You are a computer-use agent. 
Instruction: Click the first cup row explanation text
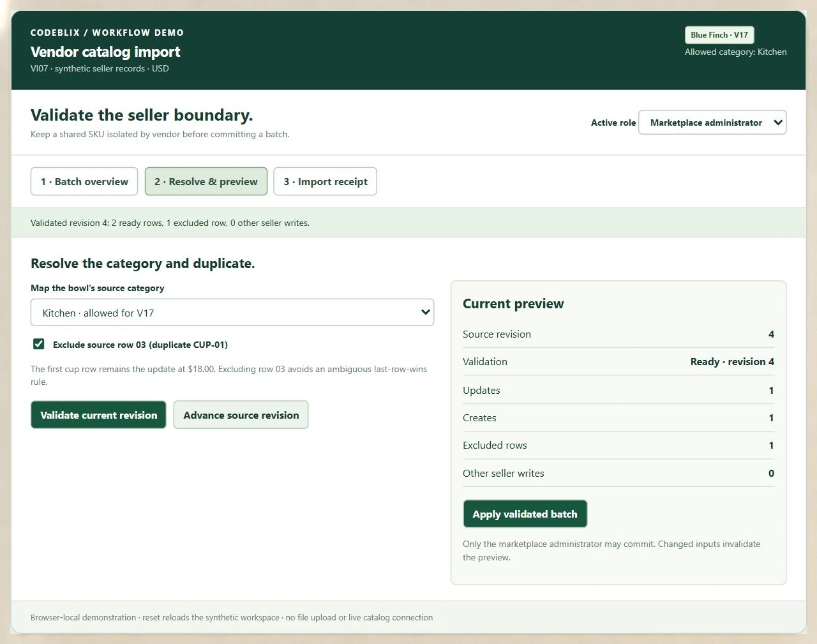click(x=229, y=375)
